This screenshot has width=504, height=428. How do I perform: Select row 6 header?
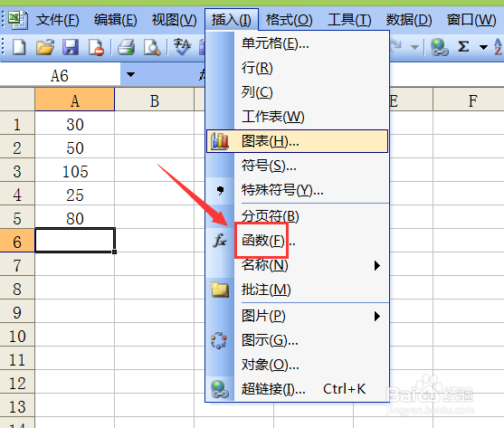[x=17, y=242]
